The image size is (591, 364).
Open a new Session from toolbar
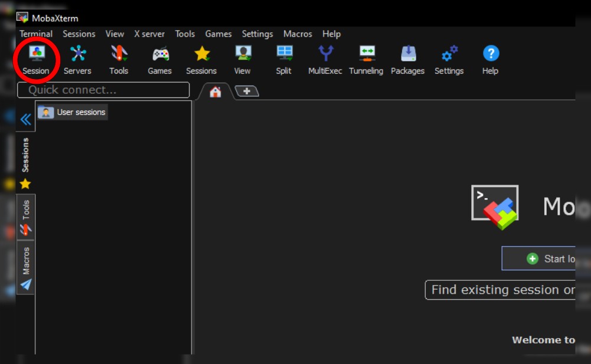(x=36, y=60)
